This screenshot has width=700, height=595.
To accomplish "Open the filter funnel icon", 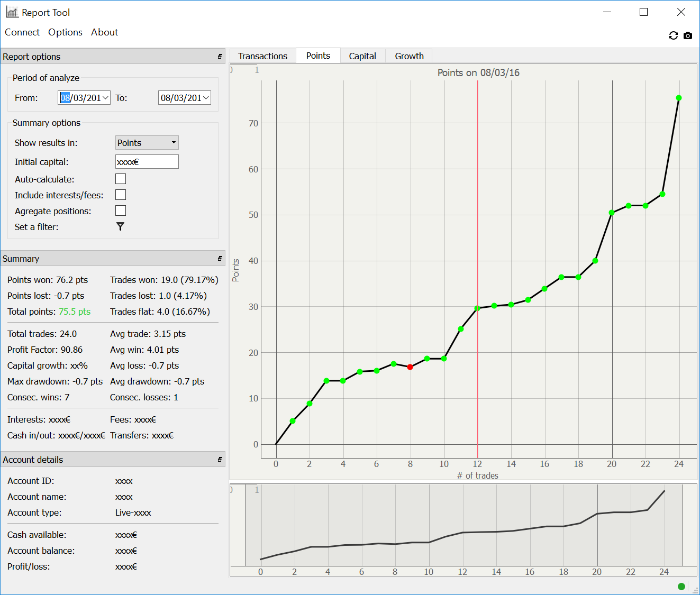I will coord(120,226).
